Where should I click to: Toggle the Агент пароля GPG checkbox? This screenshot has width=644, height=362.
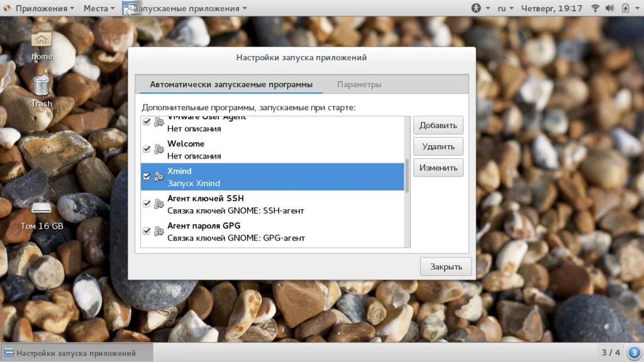(x=147, y=231)
